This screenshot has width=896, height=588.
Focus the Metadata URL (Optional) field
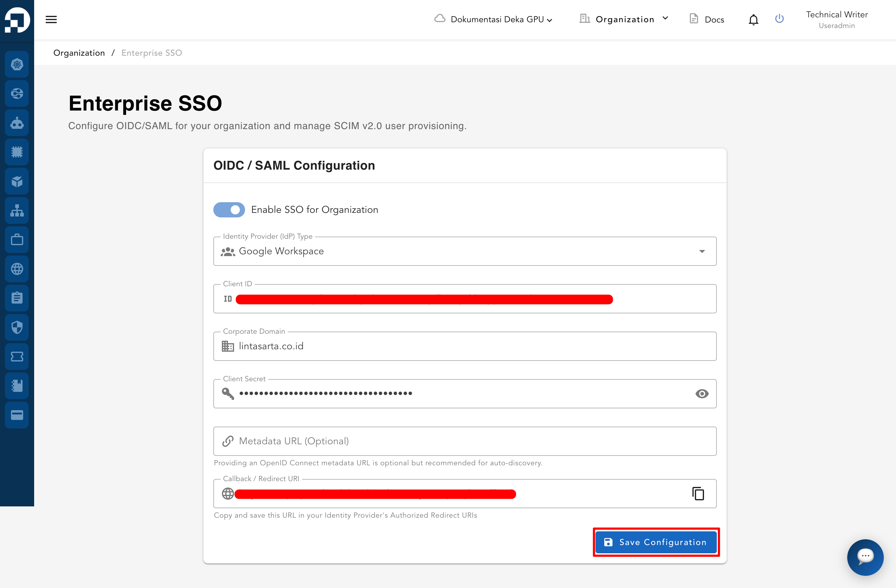pos(464,441)
